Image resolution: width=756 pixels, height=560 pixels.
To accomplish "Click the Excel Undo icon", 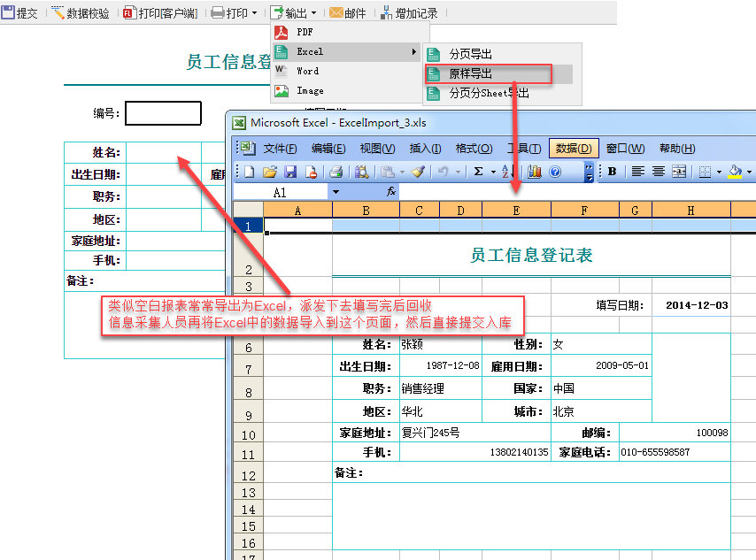I will (x=443, y=172).
